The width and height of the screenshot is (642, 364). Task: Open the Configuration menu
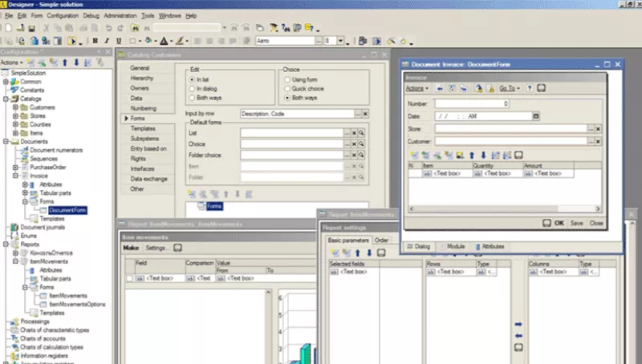tap(63, 15)
